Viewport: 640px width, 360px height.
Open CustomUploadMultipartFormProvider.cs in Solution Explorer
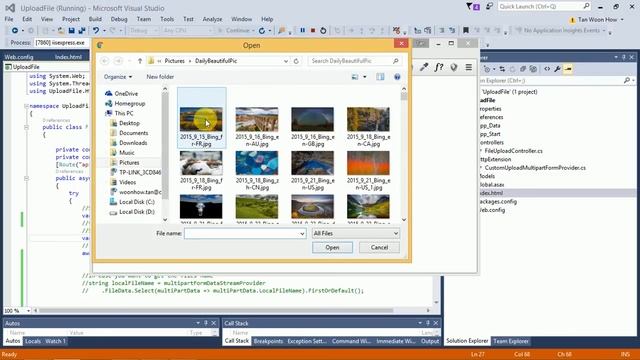click(535, 168)
